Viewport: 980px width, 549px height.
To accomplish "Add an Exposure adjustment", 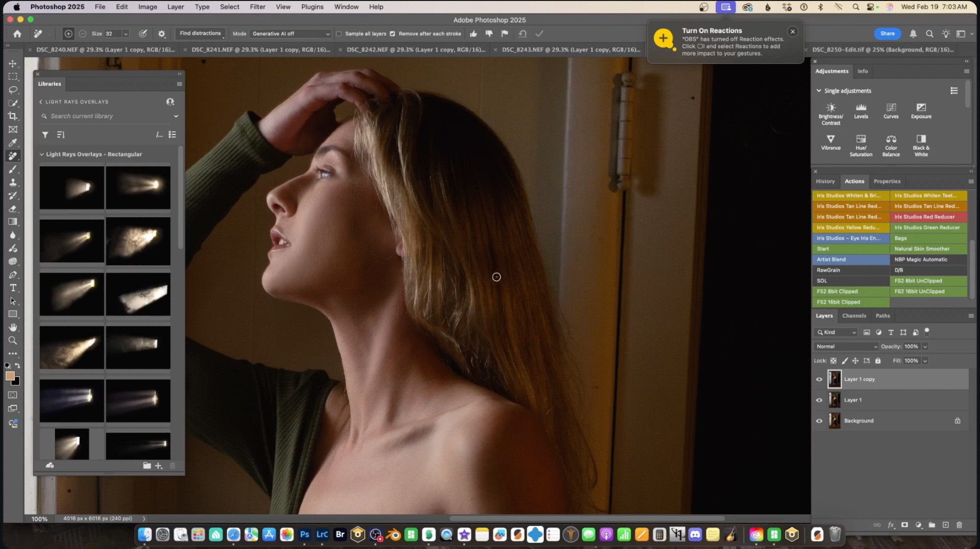I will (921, 111).
